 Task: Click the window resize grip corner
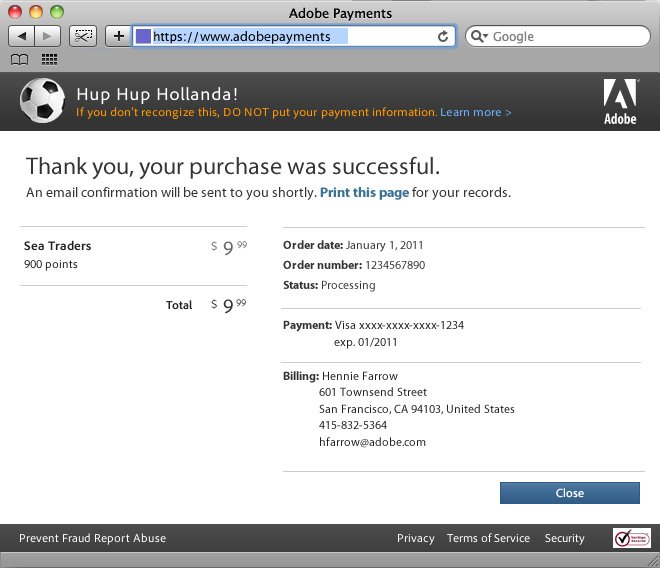pyautogui.click(x=654, y=561)
